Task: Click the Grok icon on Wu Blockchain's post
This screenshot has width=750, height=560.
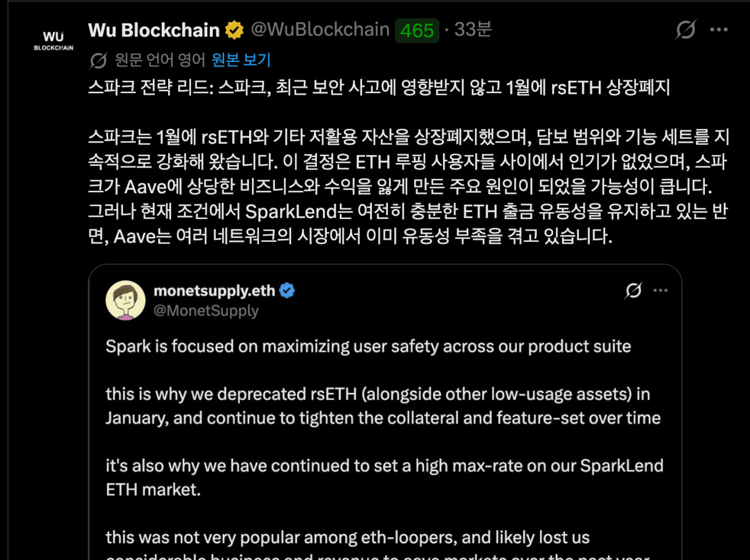Action: (685, 29)
